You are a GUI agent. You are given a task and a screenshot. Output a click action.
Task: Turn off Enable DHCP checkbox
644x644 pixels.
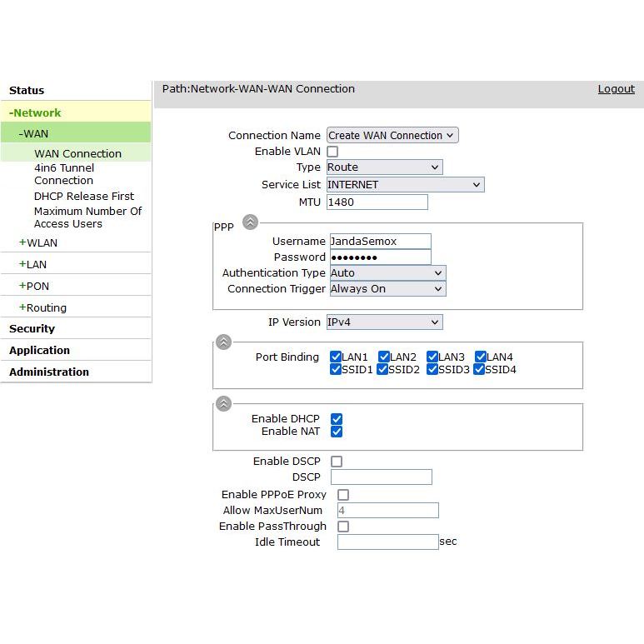337,419
